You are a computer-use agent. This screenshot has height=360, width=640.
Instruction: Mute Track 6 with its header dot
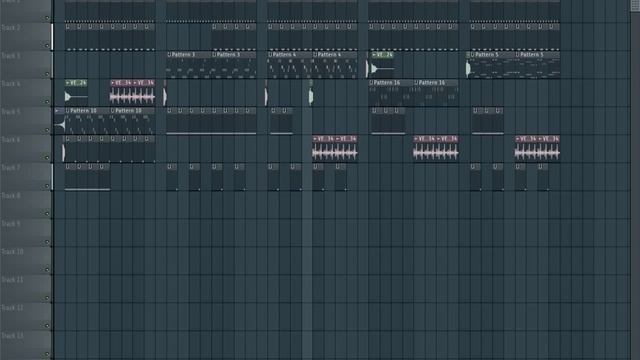[x=47, y=158]
